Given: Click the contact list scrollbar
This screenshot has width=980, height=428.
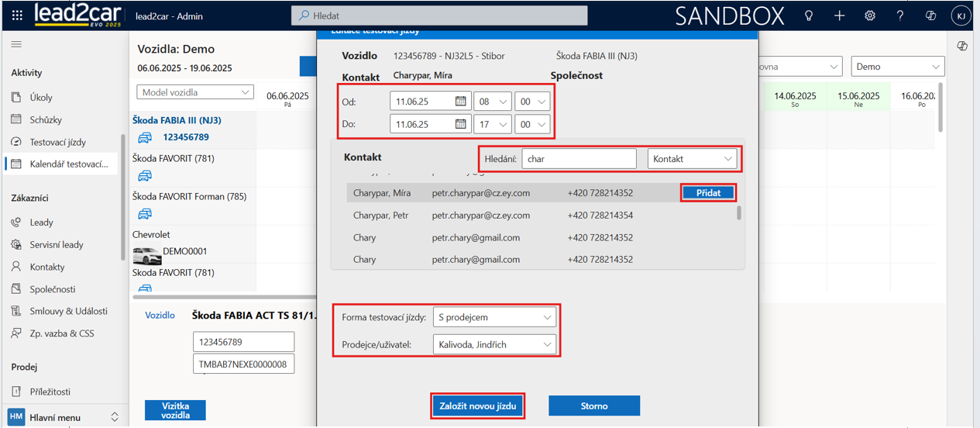Looking at the screenshot, I should pyautogui.click(x=739, y=212).
